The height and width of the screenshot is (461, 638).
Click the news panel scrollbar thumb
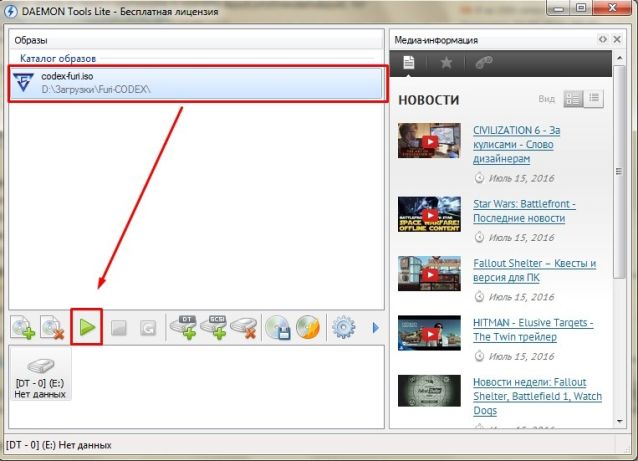pos(619,172)
